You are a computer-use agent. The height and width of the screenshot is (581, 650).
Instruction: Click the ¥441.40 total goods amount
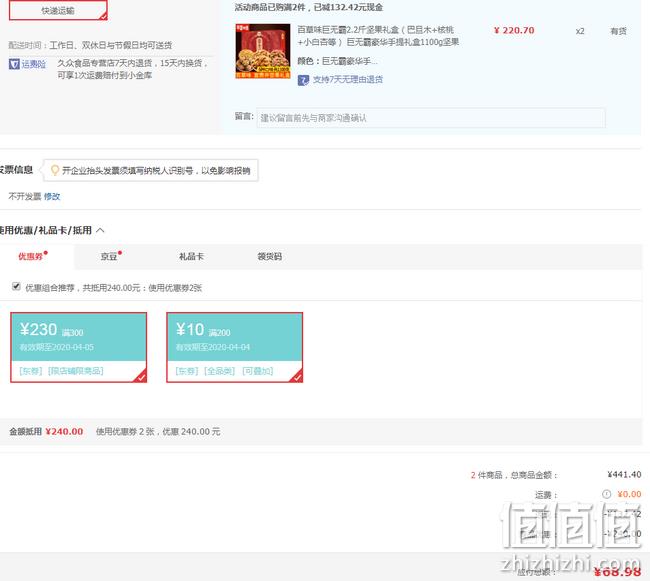[624, 474]
